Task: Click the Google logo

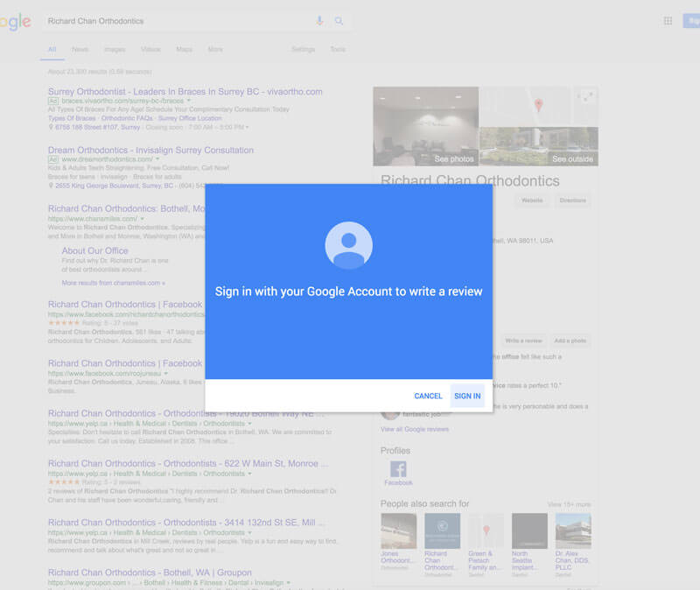Action: [x=15, y=21]
